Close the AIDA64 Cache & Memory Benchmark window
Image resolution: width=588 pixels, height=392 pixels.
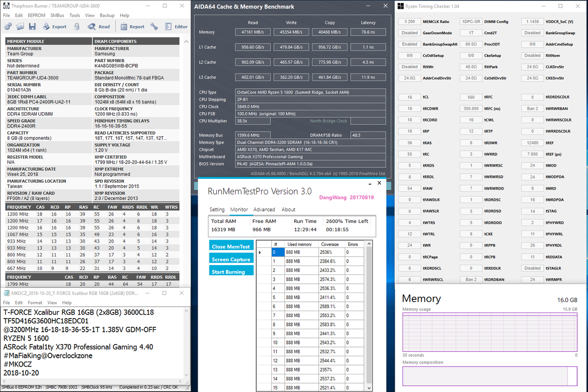[x=385, y=6]
